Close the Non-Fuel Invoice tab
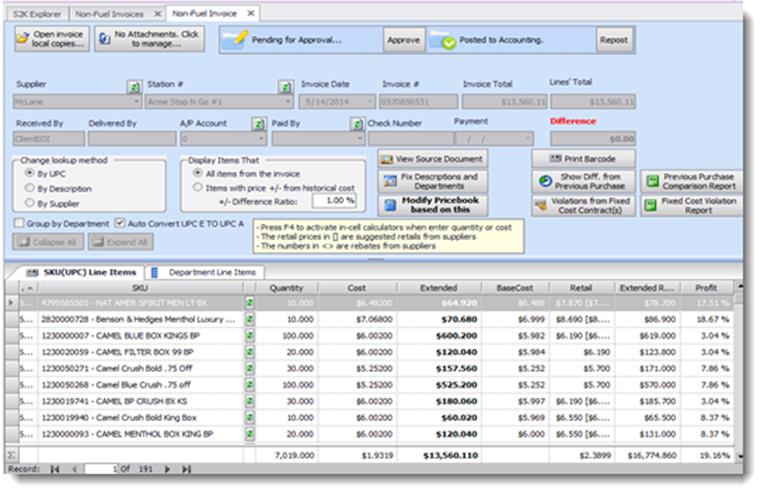This screenshot has height=495, width=764. (251, 13)
